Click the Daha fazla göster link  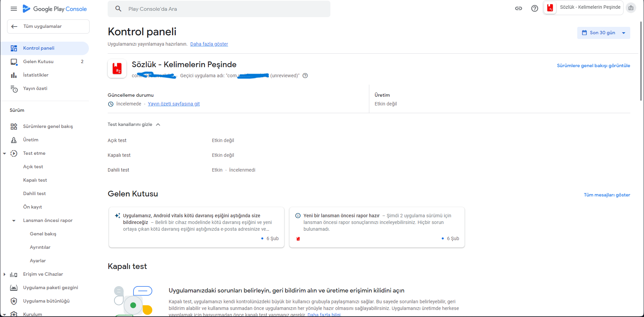click(209, 44)
